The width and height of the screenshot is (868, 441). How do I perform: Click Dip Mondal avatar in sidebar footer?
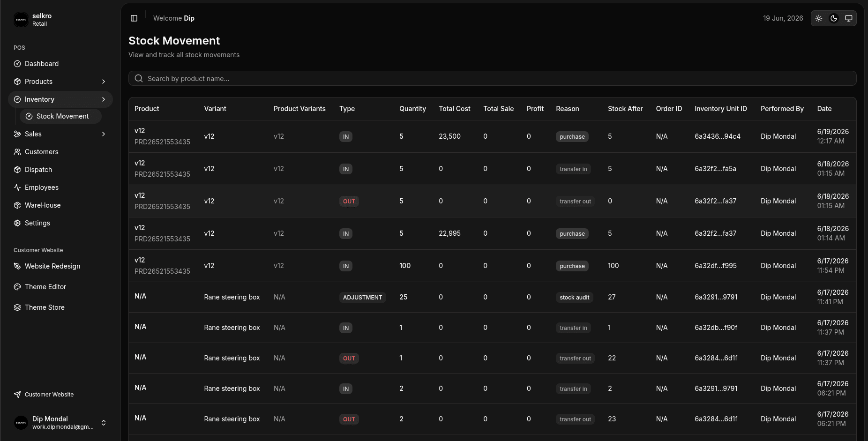[x=21, y=423]
